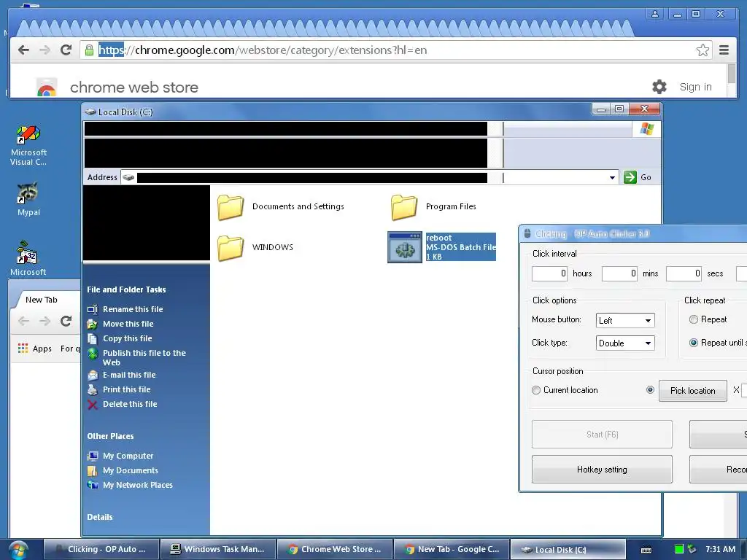This screenshot has height=560, width=747.
Task: Click the green tray icon
Action: tap(679, 549)
